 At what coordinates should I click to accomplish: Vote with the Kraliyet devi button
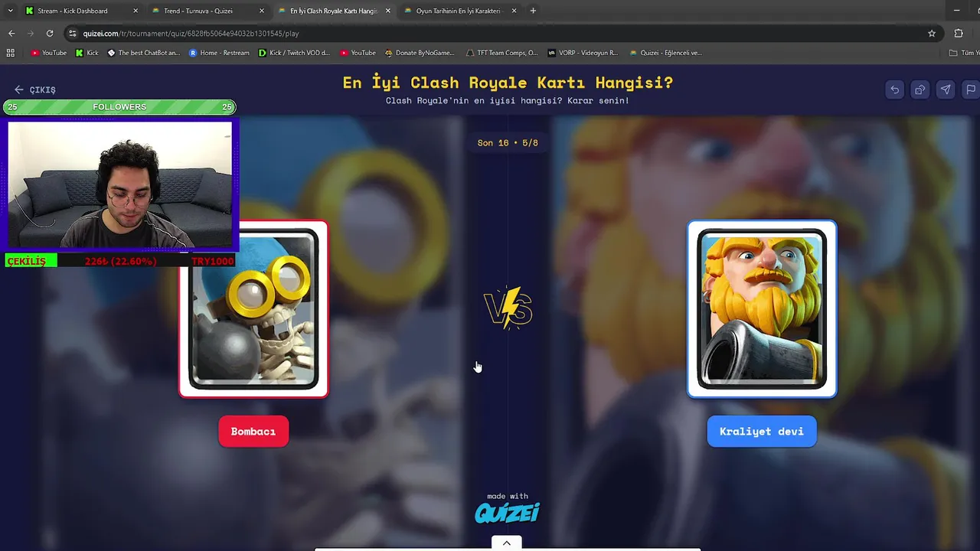pyautogui.click(x=762, y=432)
